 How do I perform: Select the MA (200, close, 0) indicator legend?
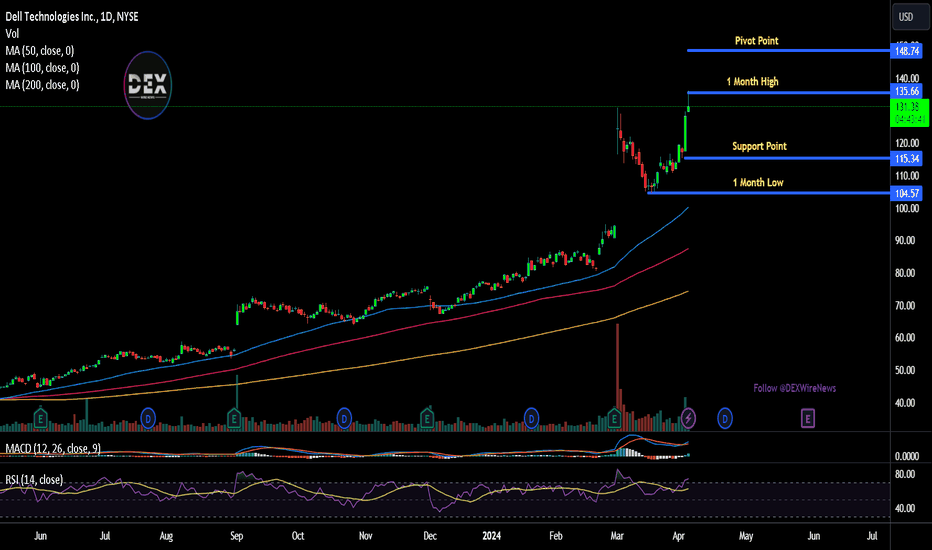[42, 85]
